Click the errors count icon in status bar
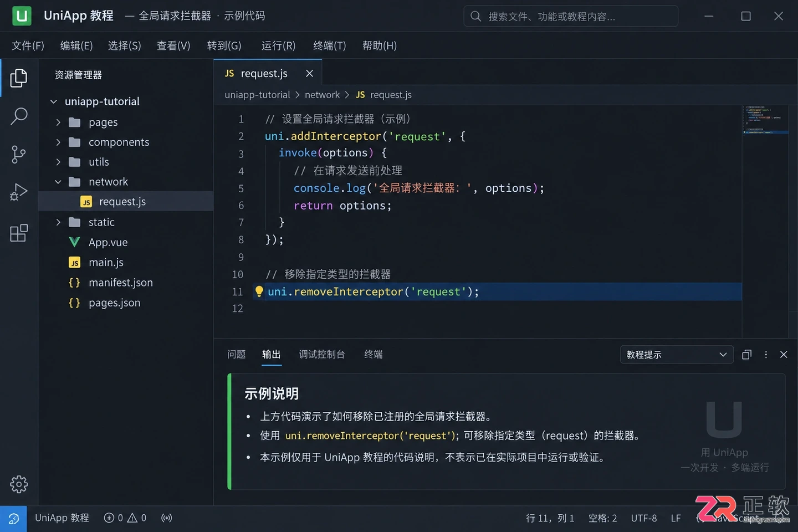 [x=109, y=518]
